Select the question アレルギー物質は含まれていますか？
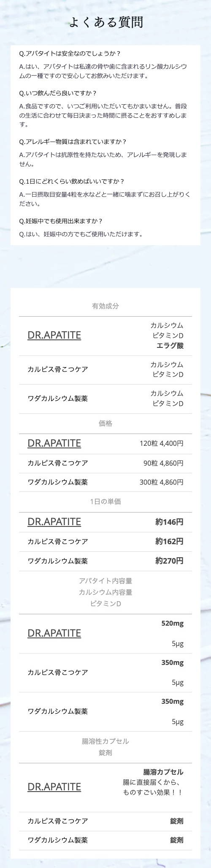211x868 pixels. pos(73,142)
